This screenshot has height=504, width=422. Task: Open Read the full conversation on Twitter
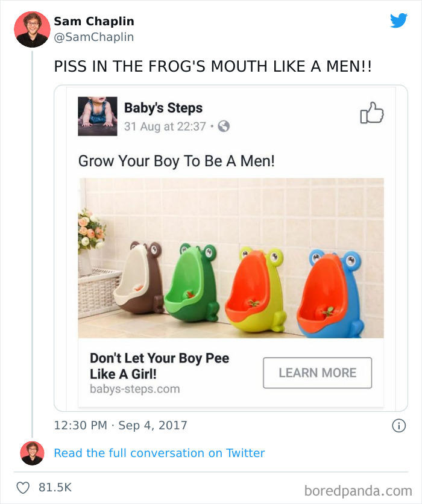(x=159, y=453)
